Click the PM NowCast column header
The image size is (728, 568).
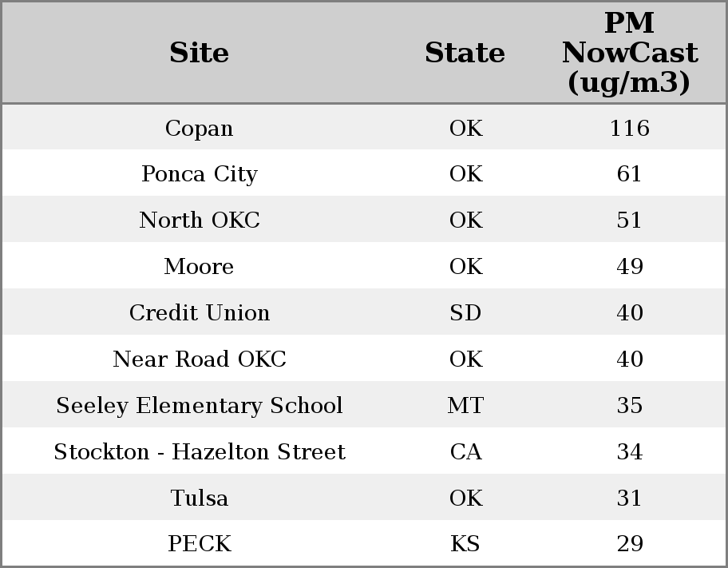pos(629,53)
